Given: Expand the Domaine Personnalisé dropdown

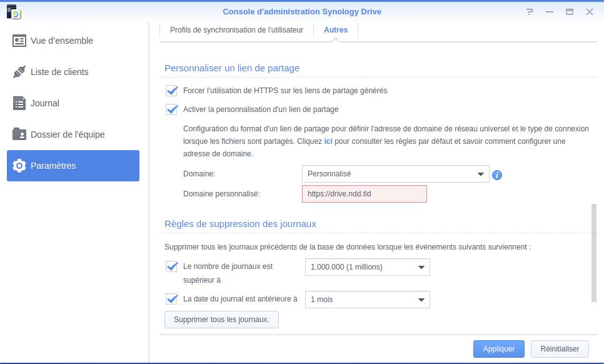Looking at the screenshot, I should [396, 174].
